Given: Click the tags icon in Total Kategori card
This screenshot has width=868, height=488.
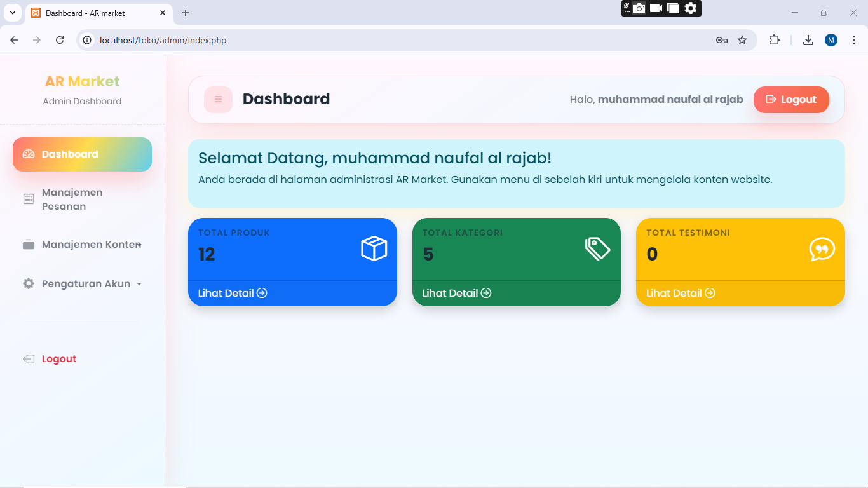Looking at the screenshot, I should point(597,248).
